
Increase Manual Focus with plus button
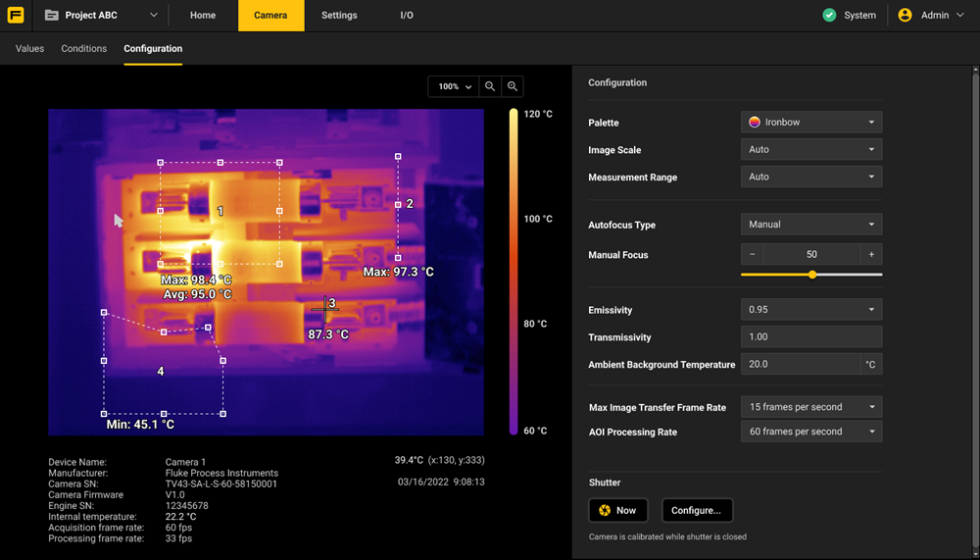click(x=871, y=254)
